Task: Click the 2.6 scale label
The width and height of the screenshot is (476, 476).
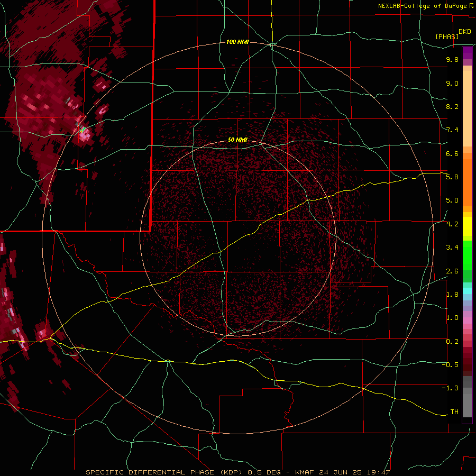Action: coord(452,271)
